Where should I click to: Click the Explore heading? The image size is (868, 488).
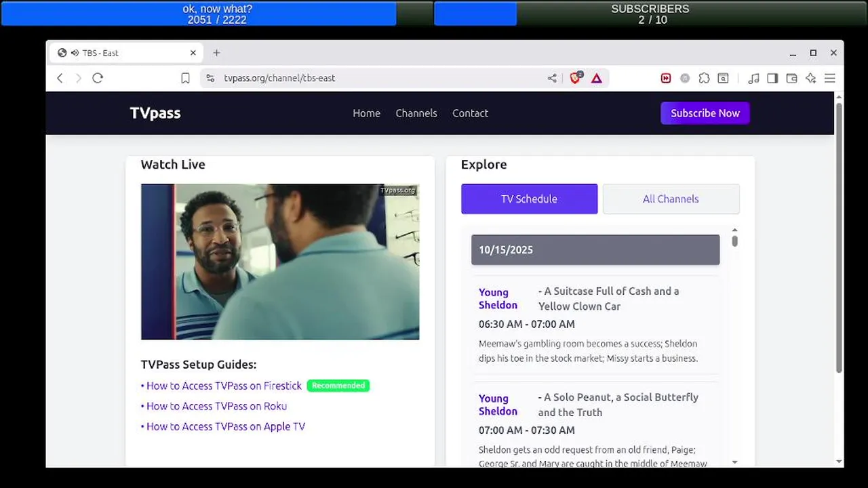[484, 164]
